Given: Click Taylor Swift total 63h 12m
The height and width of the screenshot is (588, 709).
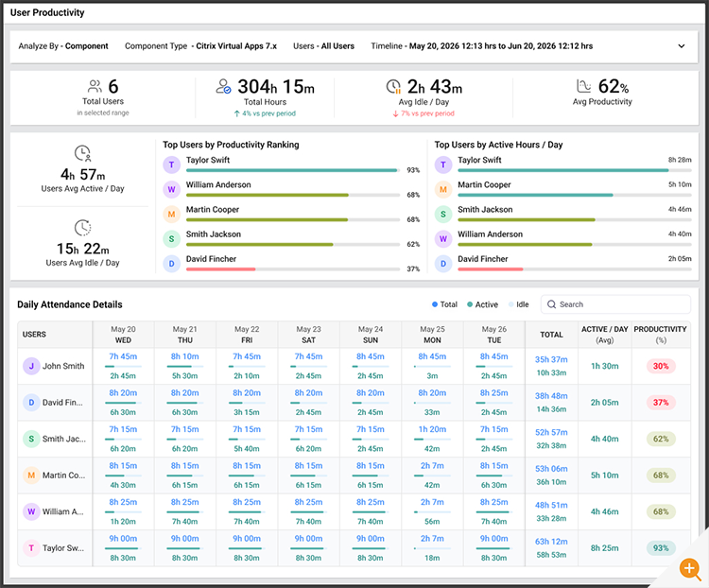Looking at the screenshot, I should 551,542.
